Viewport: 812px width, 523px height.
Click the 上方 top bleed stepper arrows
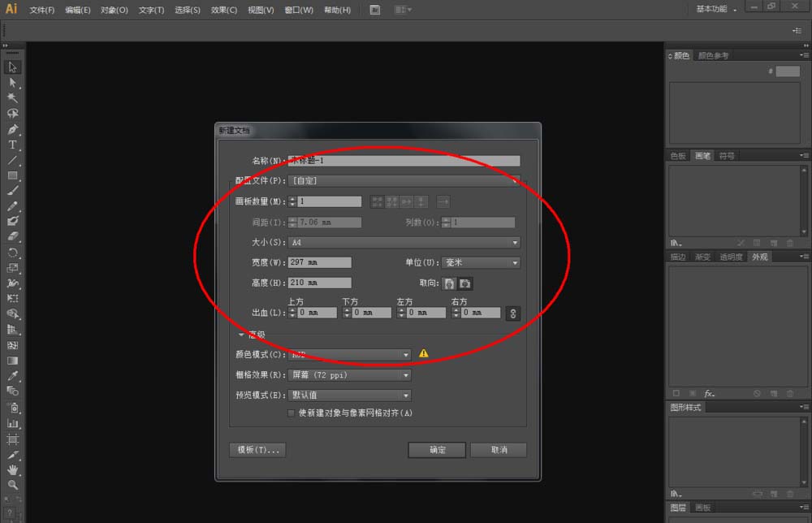coord(292,313)
